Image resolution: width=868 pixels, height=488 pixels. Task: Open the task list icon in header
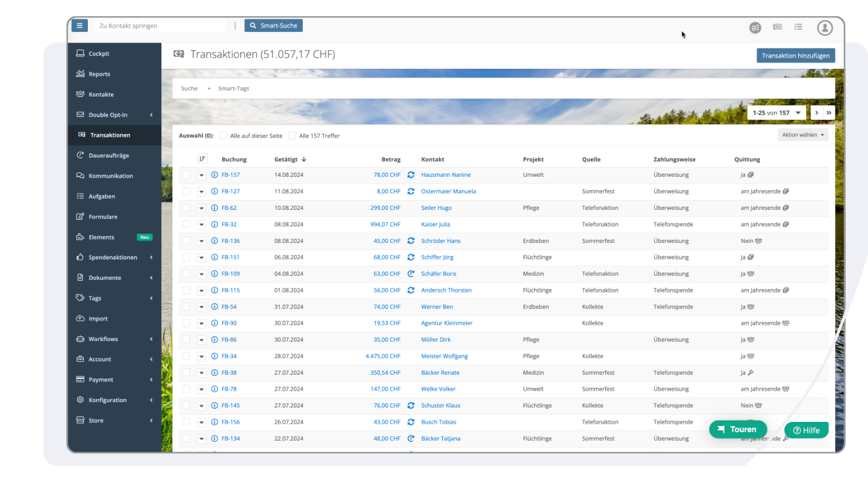click(798, 27)
